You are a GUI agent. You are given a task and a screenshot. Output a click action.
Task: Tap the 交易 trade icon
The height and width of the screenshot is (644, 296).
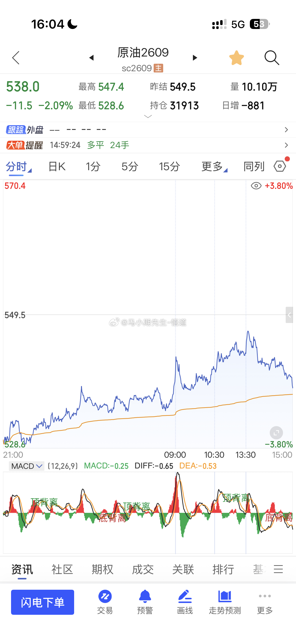pos(105,597)
